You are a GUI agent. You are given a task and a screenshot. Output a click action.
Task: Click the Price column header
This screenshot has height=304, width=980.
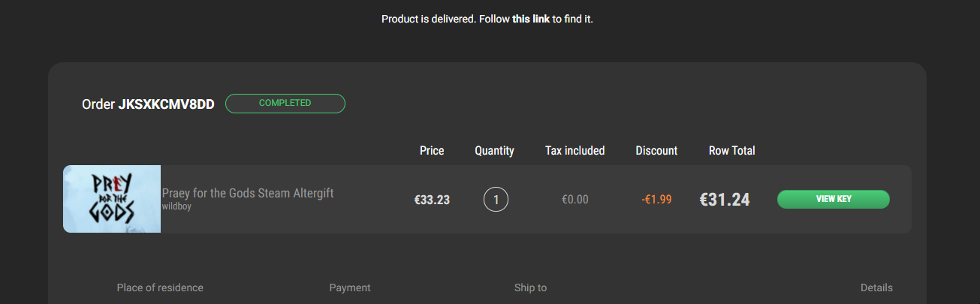432,151
